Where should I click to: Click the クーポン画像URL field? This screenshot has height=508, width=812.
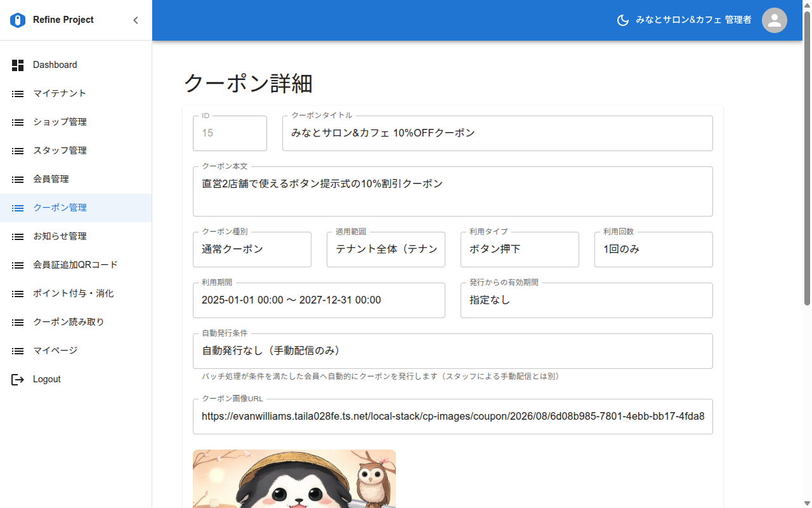click(453, 417)
